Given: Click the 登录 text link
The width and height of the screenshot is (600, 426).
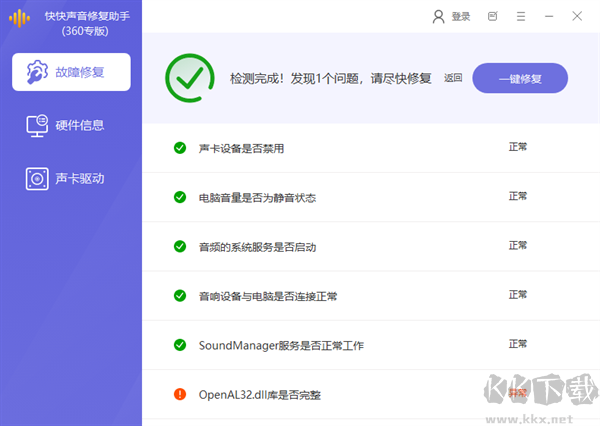Looking at the screenshot, I should coord(461,16).
